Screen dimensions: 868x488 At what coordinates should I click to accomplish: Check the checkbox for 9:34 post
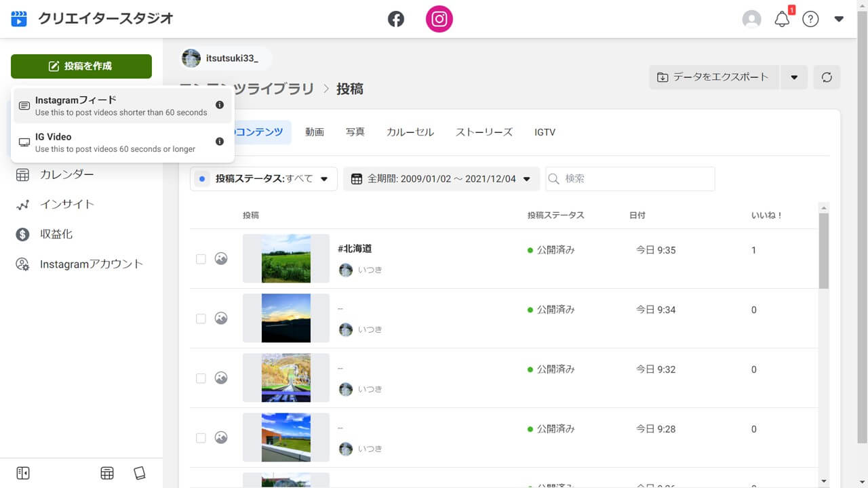pos(201,319)
